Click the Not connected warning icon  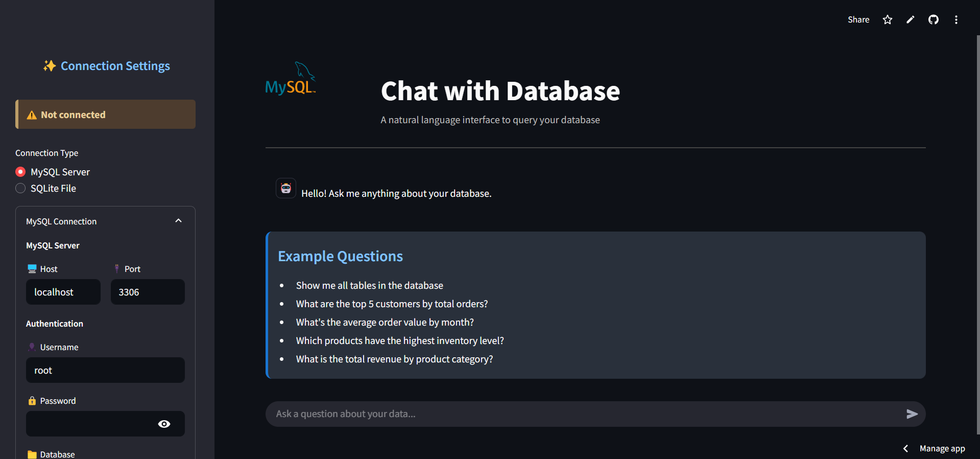32,115
